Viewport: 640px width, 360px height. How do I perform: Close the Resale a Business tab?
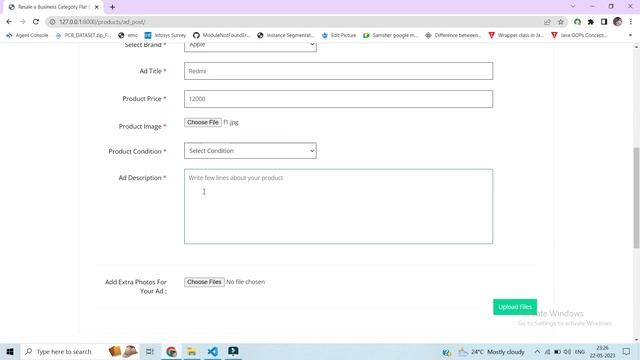[97, 7]
